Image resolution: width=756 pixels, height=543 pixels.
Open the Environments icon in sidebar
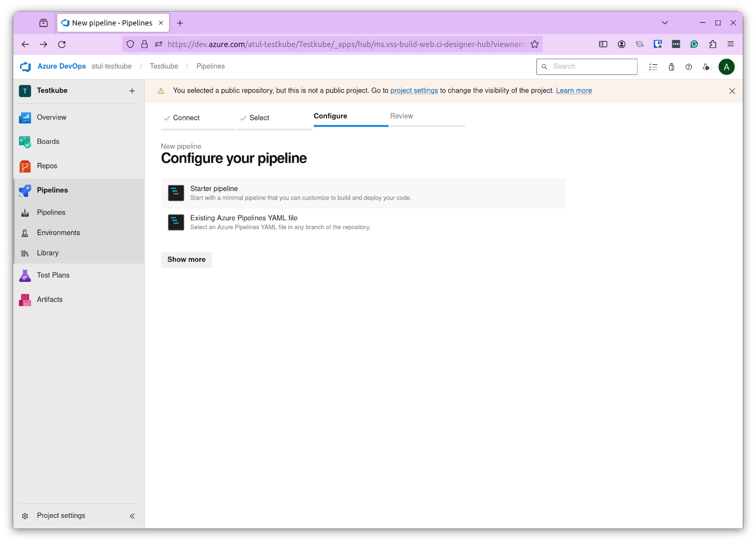(x=25, y=233)
